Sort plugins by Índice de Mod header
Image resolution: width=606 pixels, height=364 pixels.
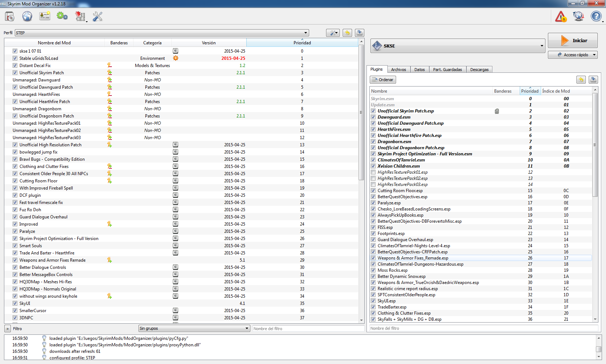566,91
